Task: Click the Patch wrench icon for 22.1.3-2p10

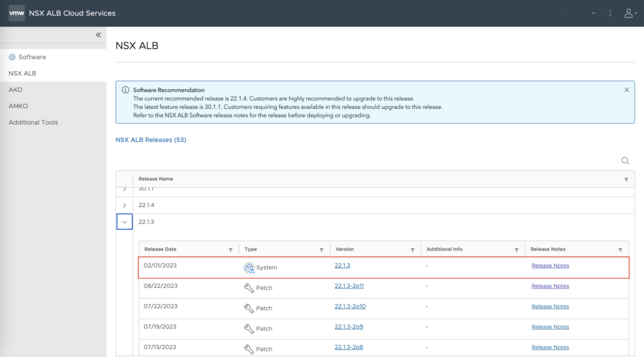Action: [249, 309]
